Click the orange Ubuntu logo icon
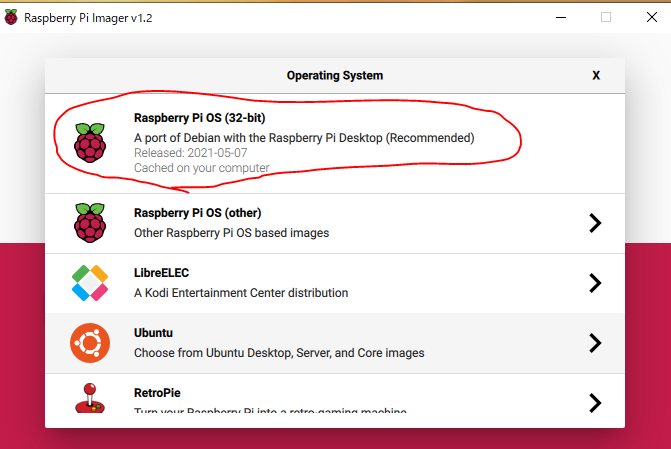Viewport: 671px width, 449px height. click(90, 343)
